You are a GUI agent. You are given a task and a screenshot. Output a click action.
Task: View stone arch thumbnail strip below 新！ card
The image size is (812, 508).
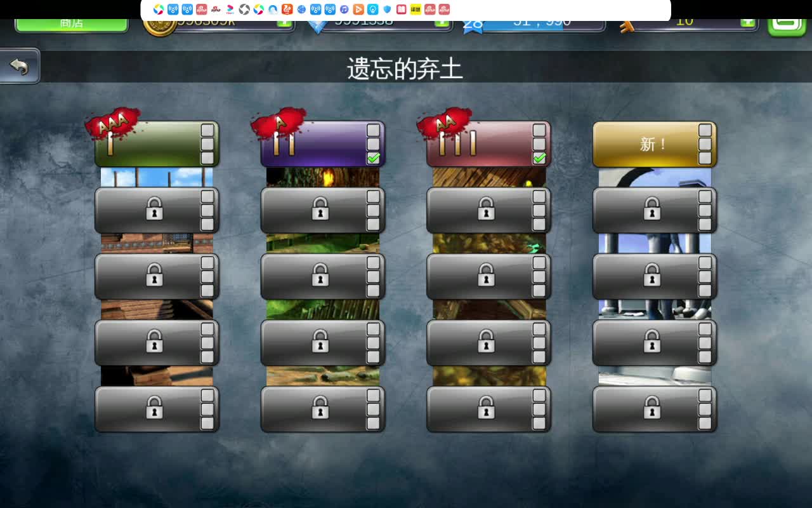(655, 177)
